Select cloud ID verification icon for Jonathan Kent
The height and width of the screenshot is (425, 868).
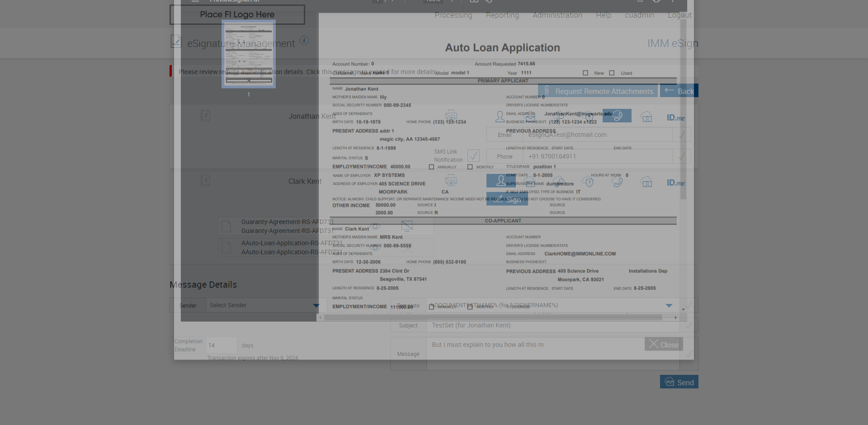coord(646,117)
